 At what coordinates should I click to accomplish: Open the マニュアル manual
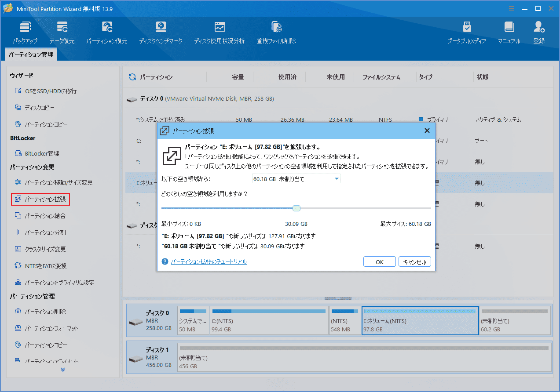click(509, 33)
